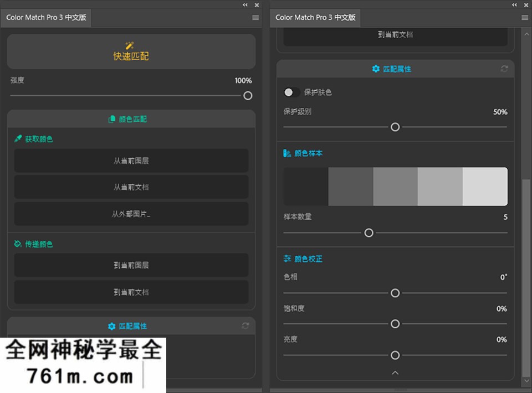Image resolution: width=532 pixels, height=393 pixels.
Task: Click 从外部图片 button
Action: 131,214
